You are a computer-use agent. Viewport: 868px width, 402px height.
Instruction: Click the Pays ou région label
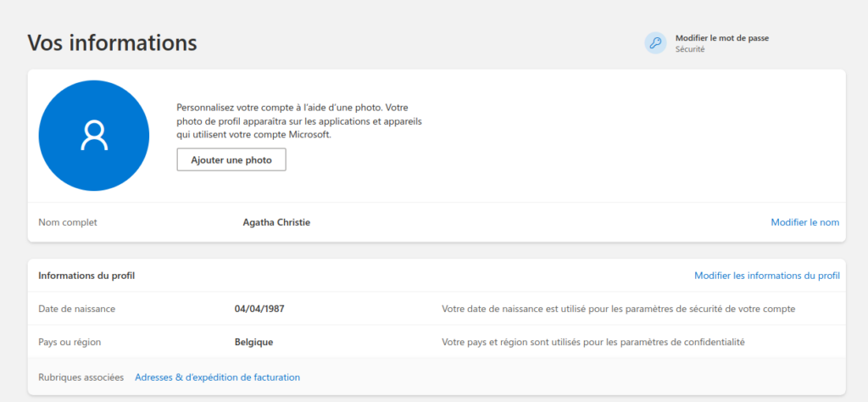click(70, 342)
